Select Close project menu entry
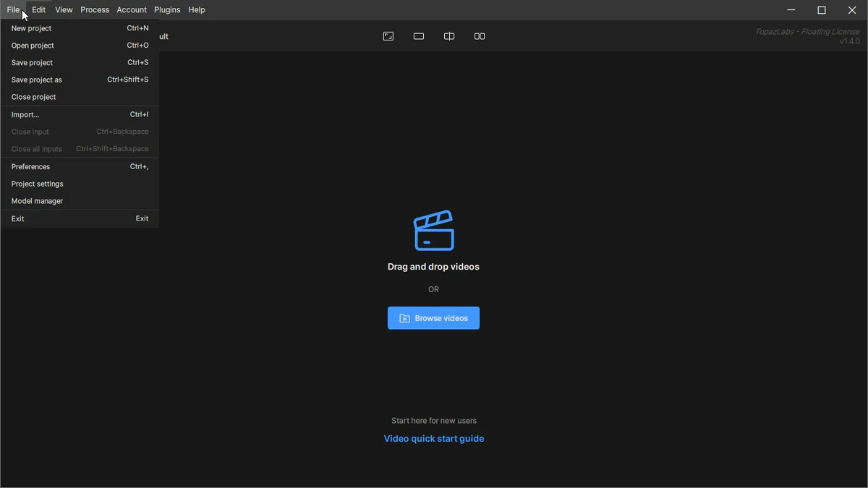Image resolution: width=868 pixels, height=488 pixels. [80, 97]
